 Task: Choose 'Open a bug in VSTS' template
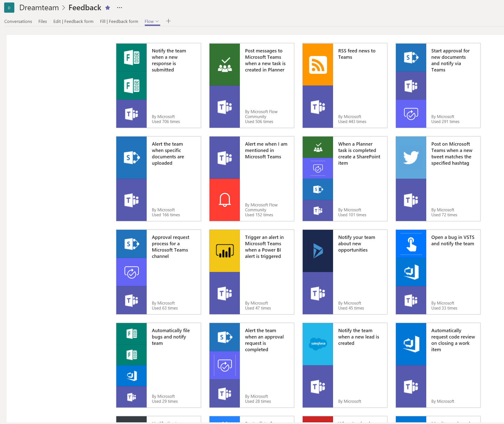(x=452, y=240)
